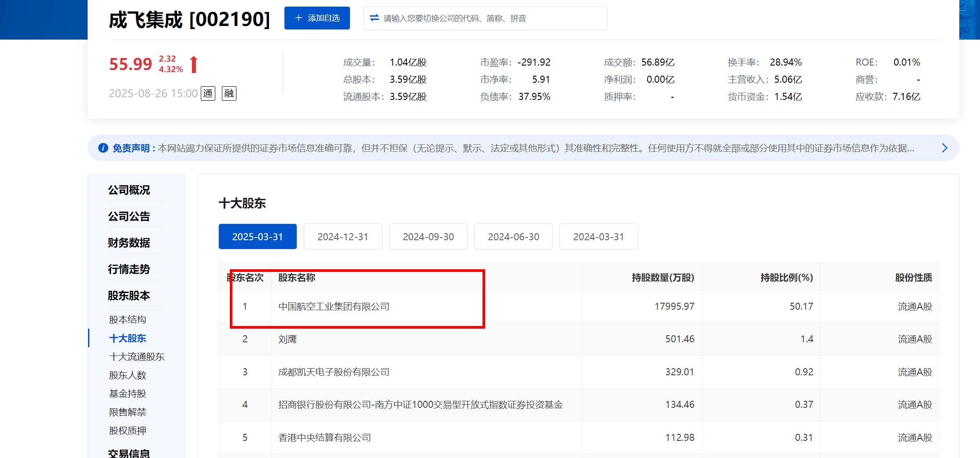Viewport: 980px width, 458px height.
Task: Click shareholder 刘鹰
Action: pyautogui.click(x=287, y=339)
